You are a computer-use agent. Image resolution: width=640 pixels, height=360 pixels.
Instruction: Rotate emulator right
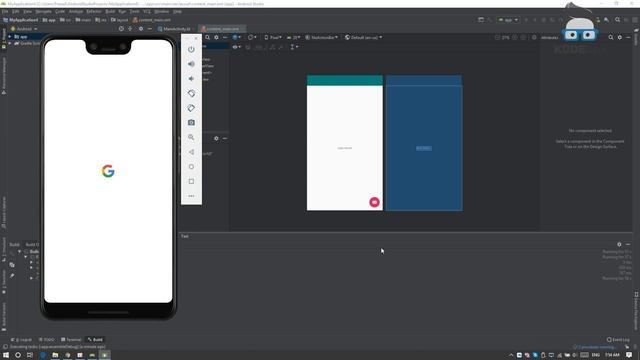(191, 108)
